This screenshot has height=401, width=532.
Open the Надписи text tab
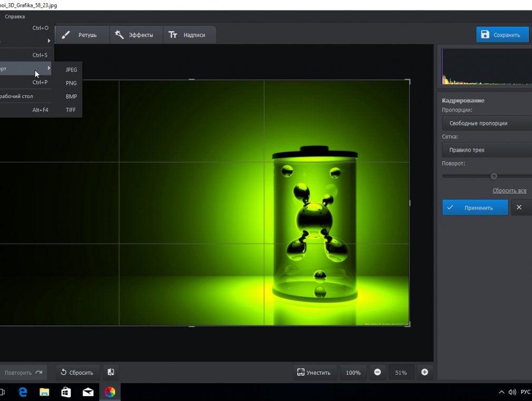pos(189,35)
